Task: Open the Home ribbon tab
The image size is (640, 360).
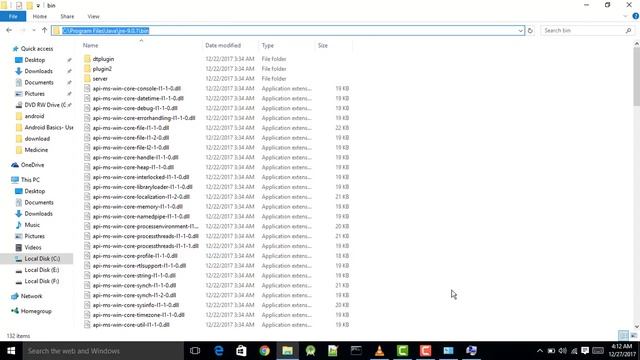Action: [40, 16]
